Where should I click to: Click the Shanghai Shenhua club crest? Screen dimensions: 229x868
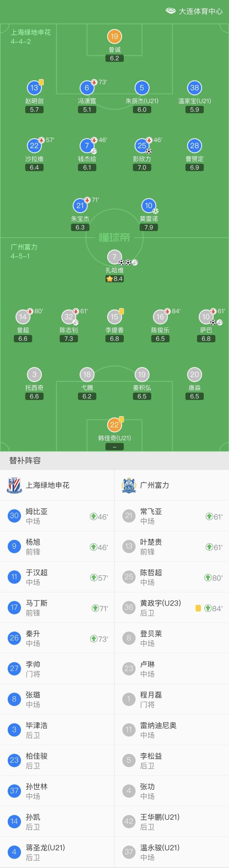14,485
